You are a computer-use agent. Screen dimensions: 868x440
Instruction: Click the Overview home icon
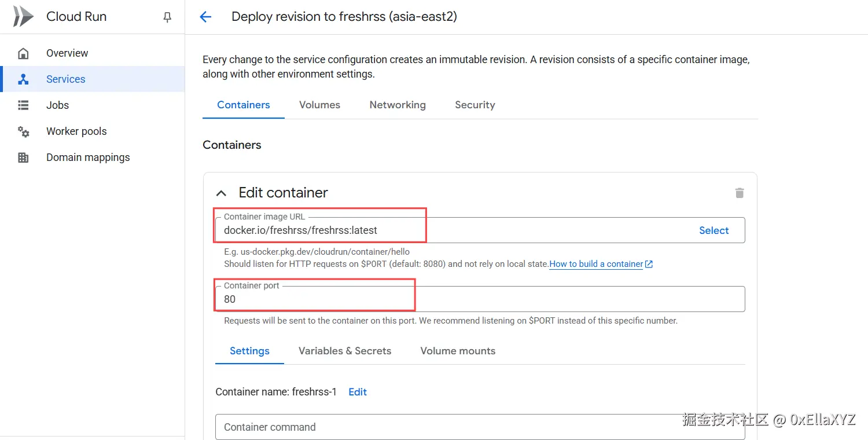23,53
